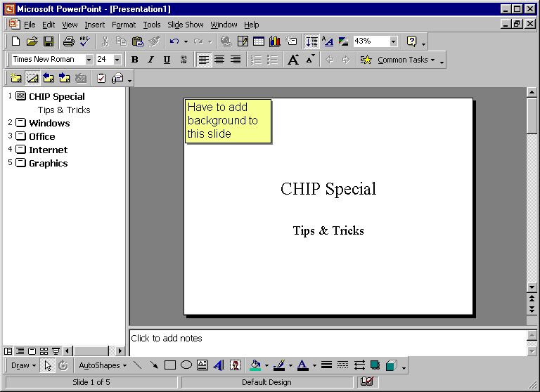Insert a table with the table icon
The image size is (540, 392).
259,41
